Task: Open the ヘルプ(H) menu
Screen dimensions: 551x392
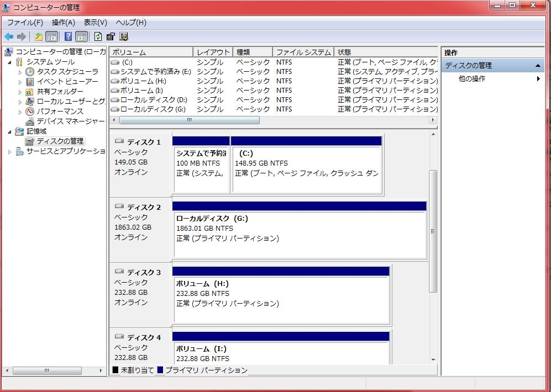Action: [x=131, y=23]
